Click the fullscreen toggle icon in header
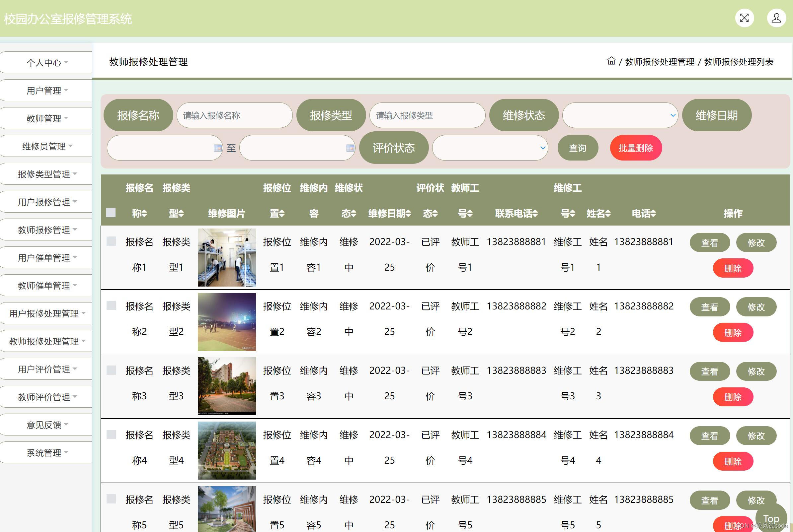This screenshot has height=532, width=793. [744, 18]
